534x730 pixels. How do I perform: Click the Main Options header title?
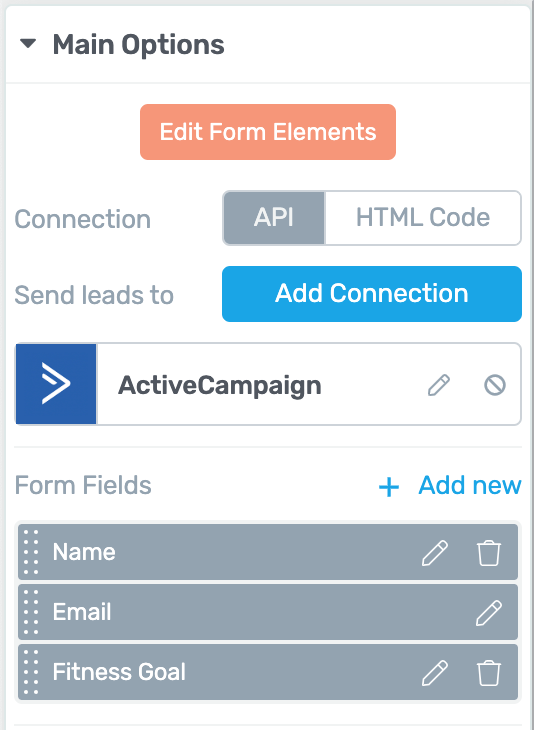click(x=138, y=45)
